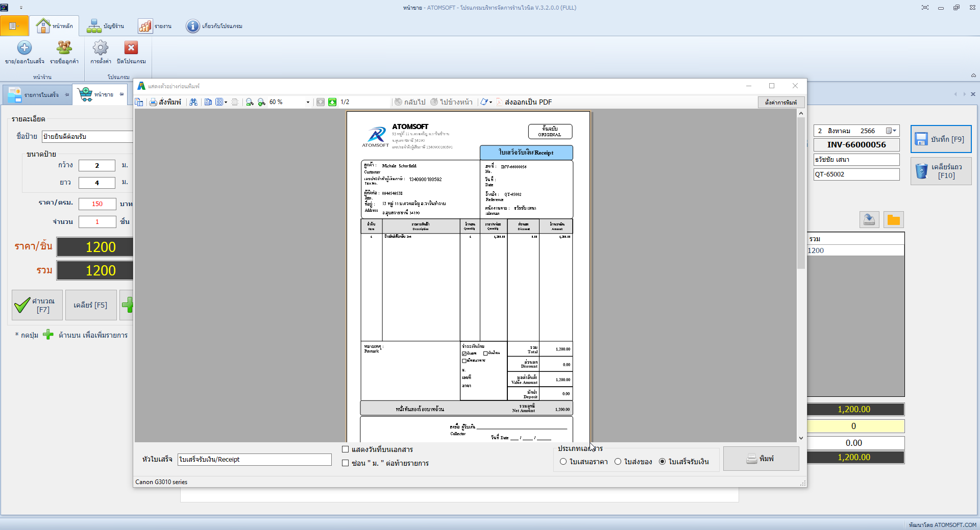
Task: Click the binoculars find icon in preview
Action: point(193,102)
